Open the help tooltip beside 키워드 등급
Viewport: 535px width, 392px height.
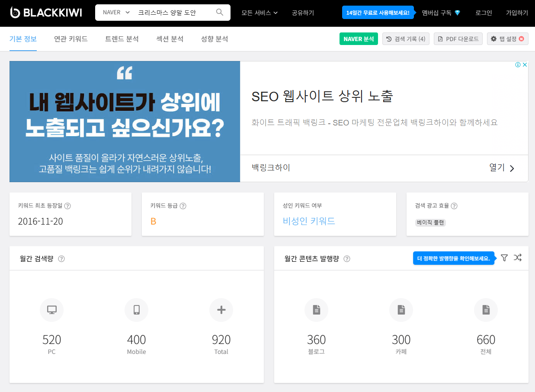pyautogui.click(x=182, y=206)
